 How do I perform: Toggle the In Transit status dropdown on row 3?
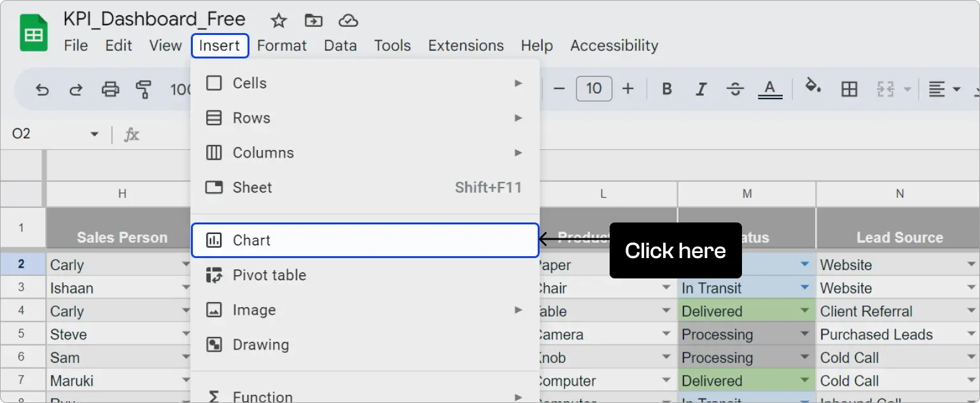tap(804, 287)
